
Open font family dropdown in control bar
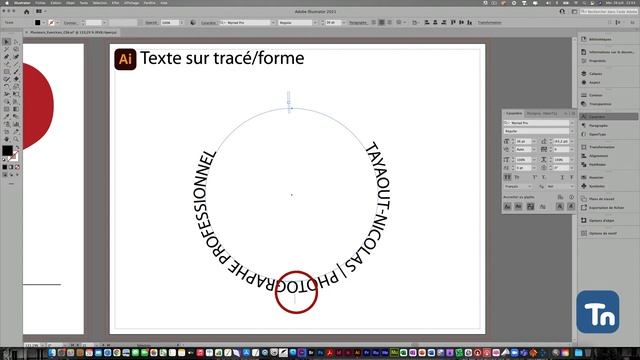tap(273, 22)
